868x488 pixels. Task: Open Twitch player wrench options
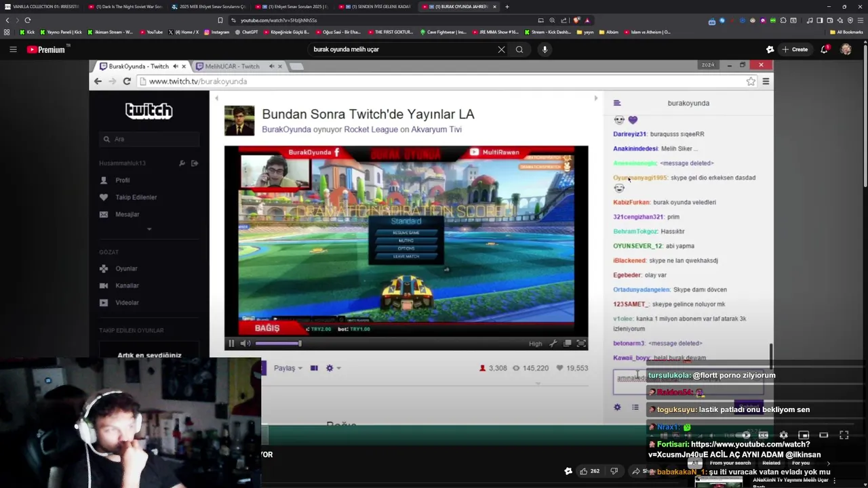coord(553,344)
